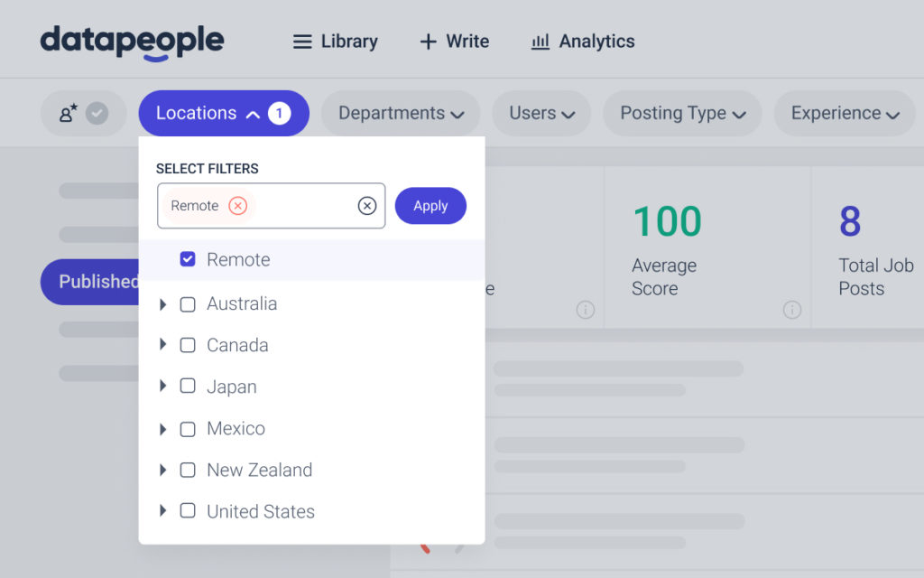924x578 pixels.
Task: Remove the Remote filter tag via its X
Action: [237, 205]
